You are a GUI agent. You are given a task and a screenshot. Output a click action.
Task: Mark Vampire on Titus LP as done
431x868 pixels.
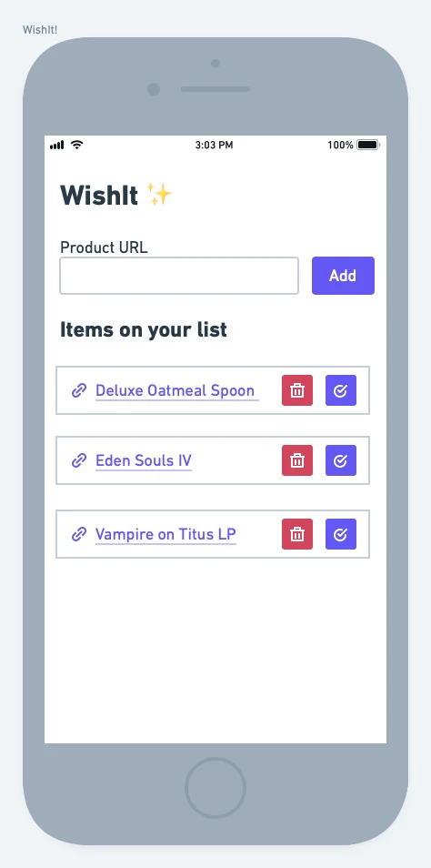click(x=341, y=534)
